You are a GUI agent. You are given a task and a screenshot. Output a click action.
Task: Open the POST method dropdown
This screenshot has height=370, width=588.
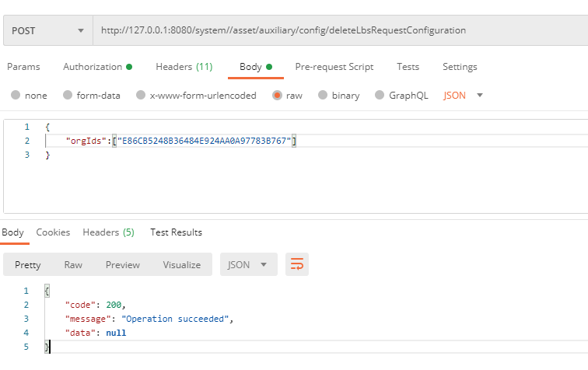click(47, 30)
